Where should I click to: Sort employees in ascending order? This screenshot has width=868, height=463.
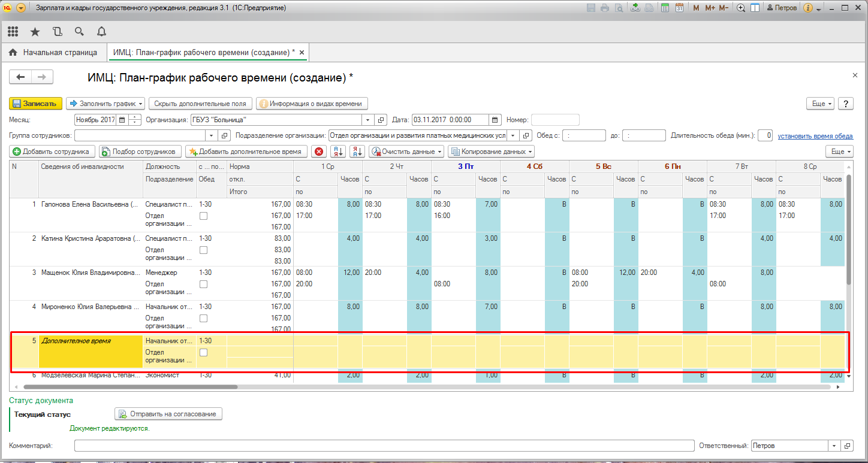(339, 152)
